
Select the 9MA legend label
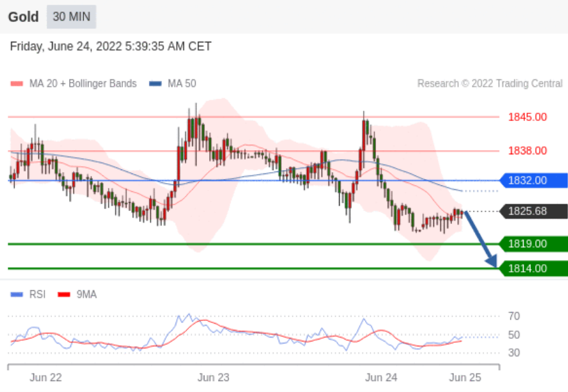tap(87, 294)
